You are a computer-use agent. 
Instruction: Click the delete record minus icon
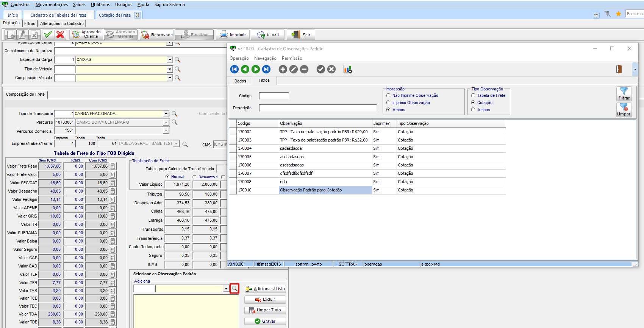coord(304,69)
